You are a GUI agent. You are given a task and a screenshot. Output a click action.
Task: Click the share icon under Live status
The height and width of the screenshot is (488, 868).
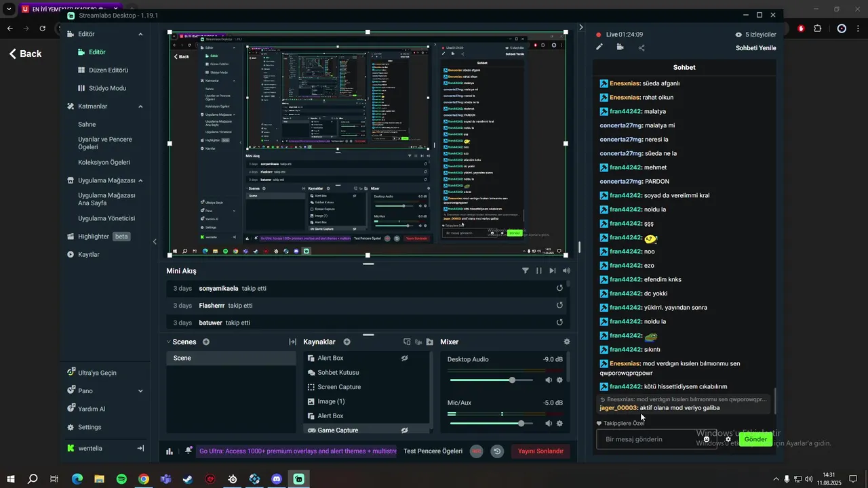tap(642, 47)
